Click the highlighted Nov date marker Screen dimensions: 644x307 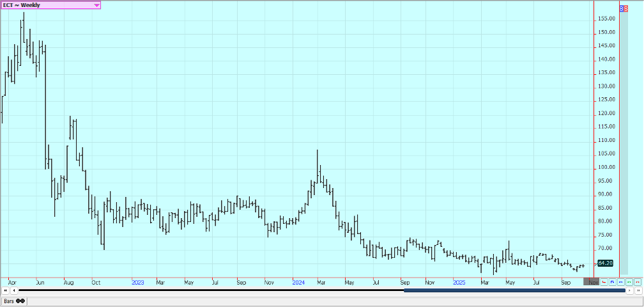coord(592,281)
